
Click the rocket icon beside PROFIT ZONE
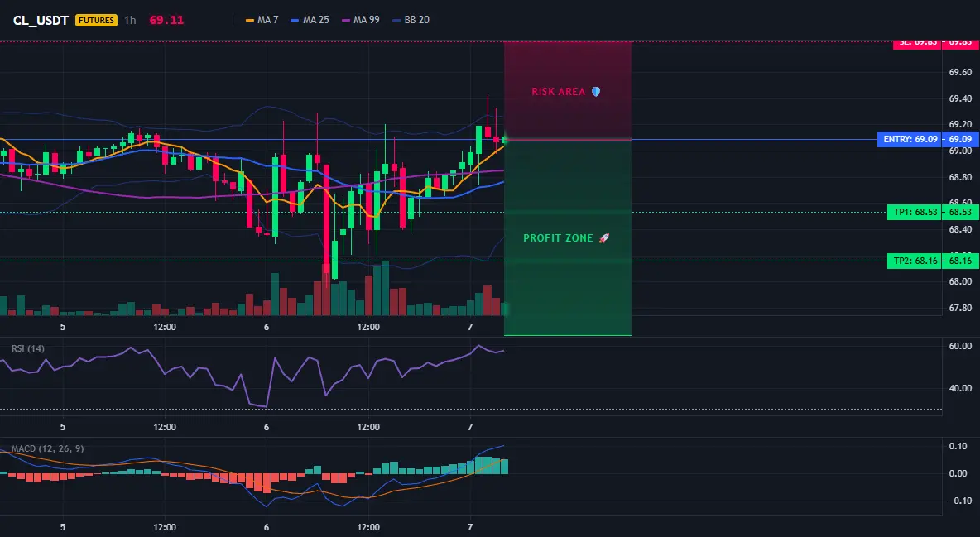point(603,238)
